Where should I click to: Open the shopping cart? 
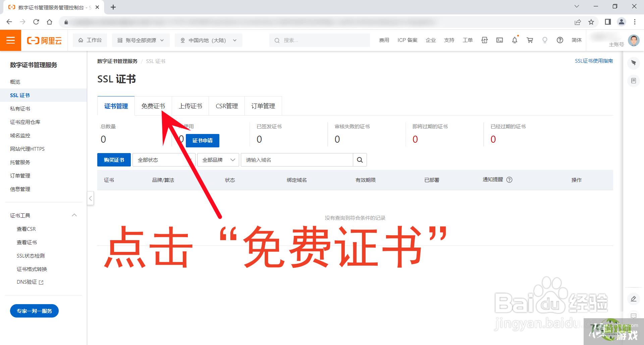(530, 40)
